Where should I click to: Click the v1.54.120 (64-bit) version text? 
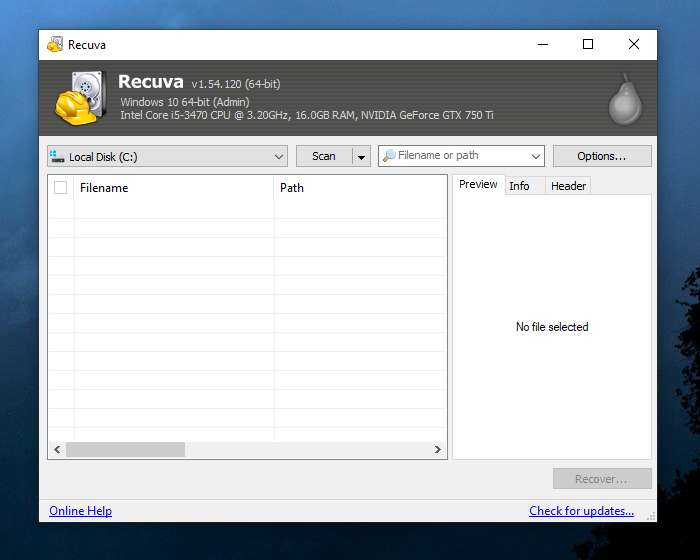tap(236, 84)
